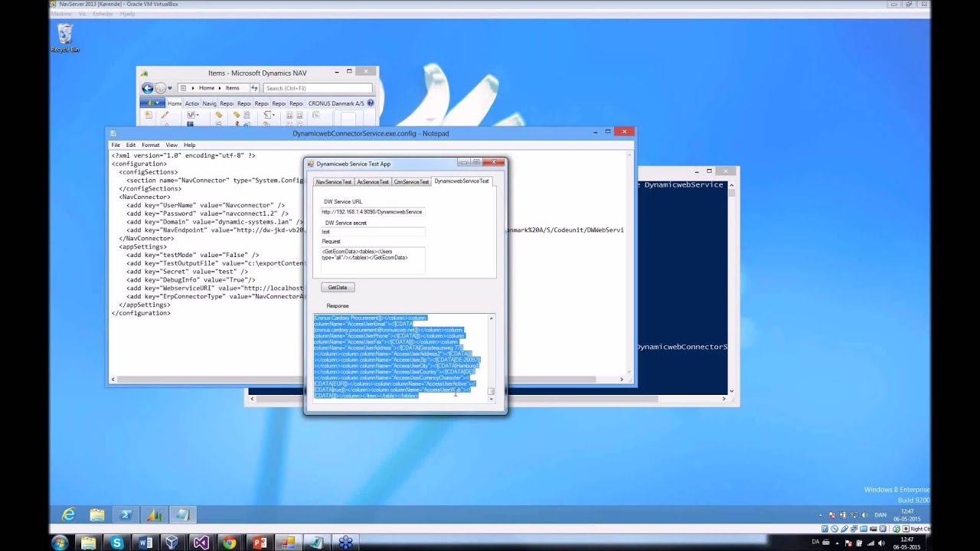
Task: Open Notepad in guest taskbar
Action: (x=182, y=515)
